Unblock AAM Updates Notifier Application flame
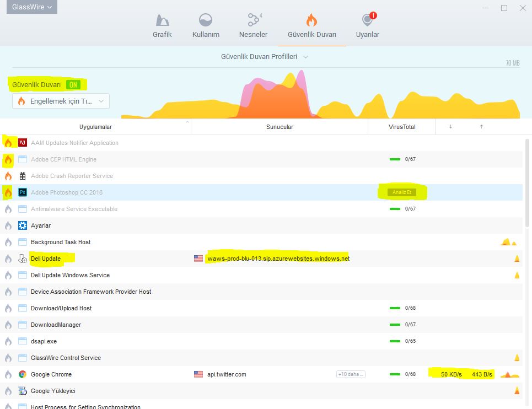This screenshot has width=532, height=409. [8, 143]
